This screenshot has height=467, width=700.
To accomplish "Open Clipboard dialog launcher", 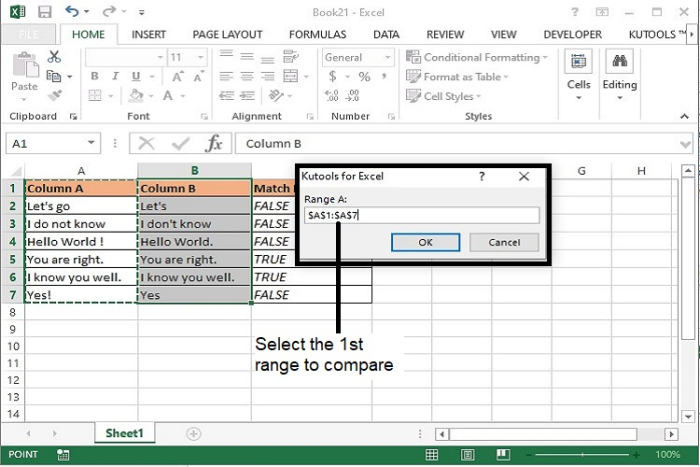I will click(x=73, y=117).
